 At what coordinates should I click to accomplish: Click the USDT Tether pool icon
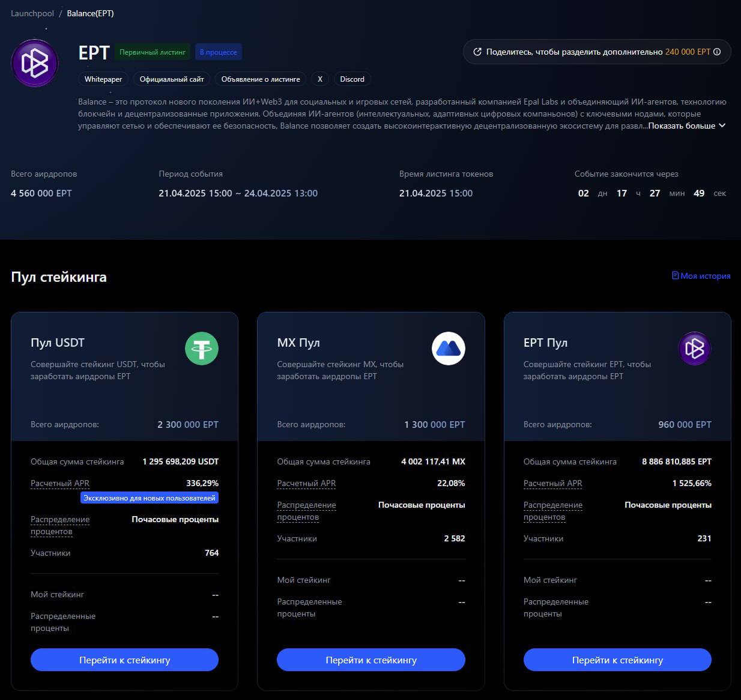click(x=202, y=348)
